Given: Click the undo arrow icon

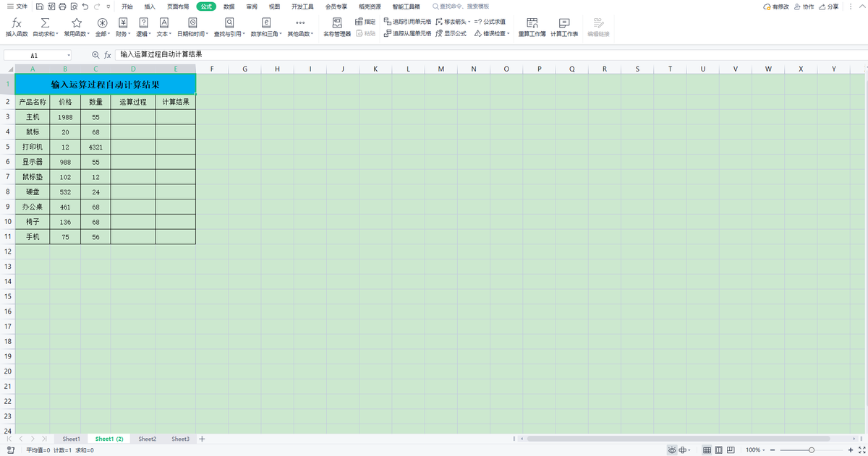Looking at the screenshot, I should coord(85,6).
